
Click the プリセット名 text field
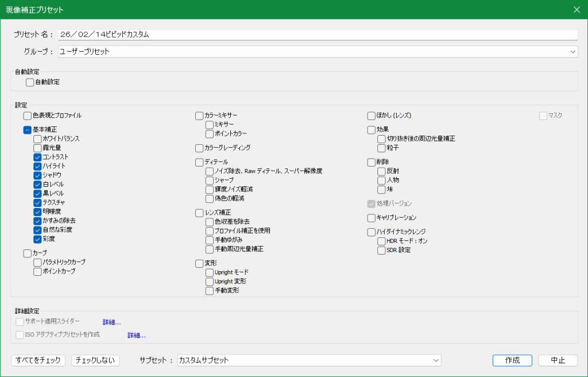pos(318,34)
